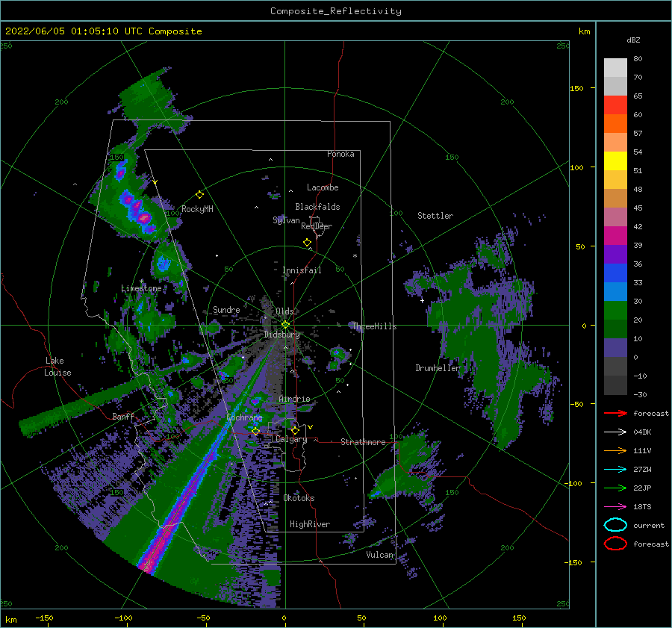Select the magenta 18TS arrow icon
This screenshot has height=628, width=672.
click(615, 507)
